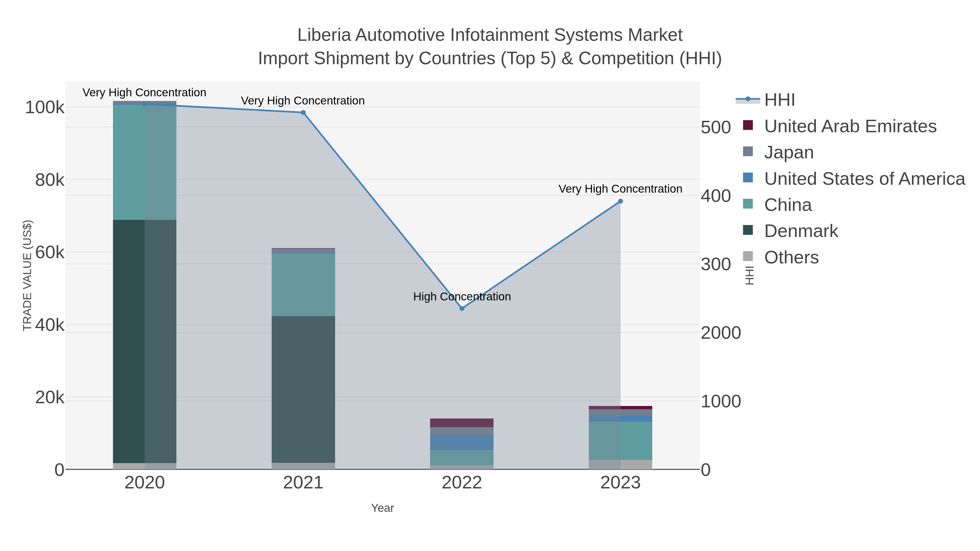980x551 pixels.
Task: Select the 2023 HHI data point
Action: 620,201
